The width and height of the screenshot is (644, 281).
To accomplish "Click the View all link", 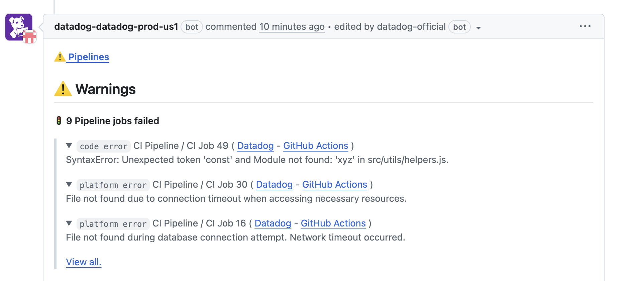I will coord(84,262).
